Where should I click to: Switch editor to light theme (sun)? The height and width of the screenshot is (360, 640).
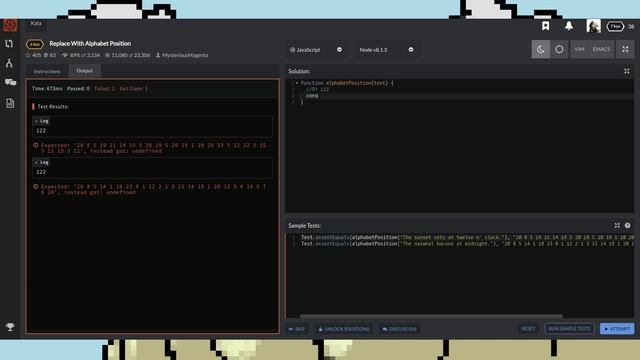[x=559, y=49]
